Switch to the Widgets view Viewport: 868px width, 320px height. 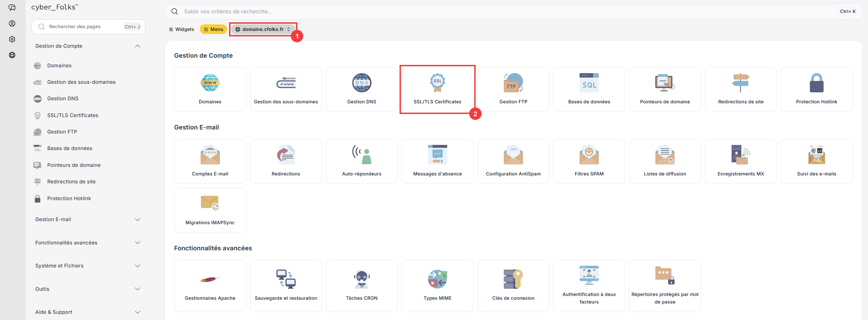[x=181, y=29]
